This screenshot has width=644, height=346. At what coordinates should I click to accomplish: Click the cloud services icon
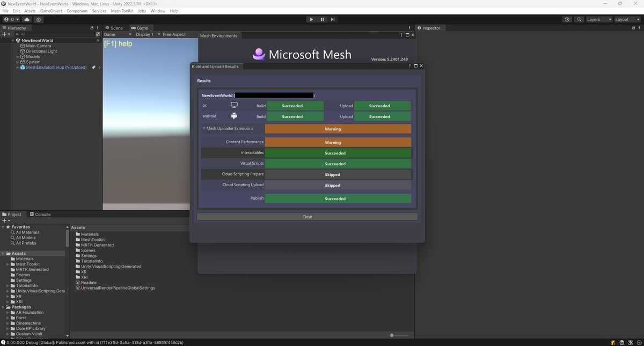27,19
